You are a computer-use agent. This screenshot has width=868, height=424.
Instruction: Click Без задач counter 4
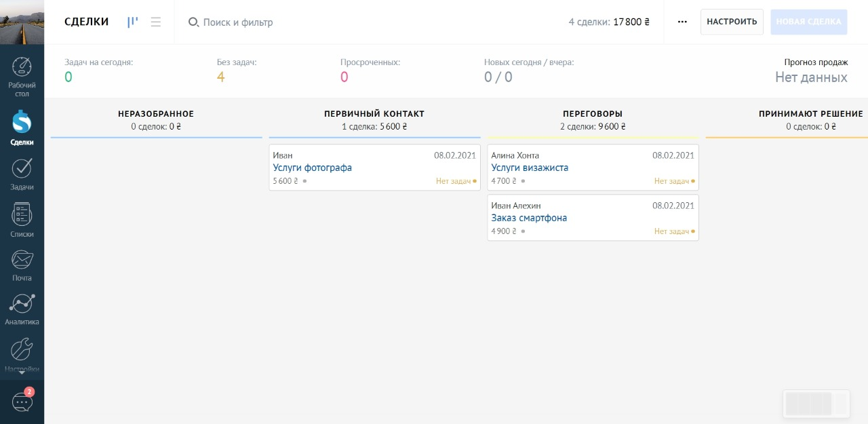point(220,77)
